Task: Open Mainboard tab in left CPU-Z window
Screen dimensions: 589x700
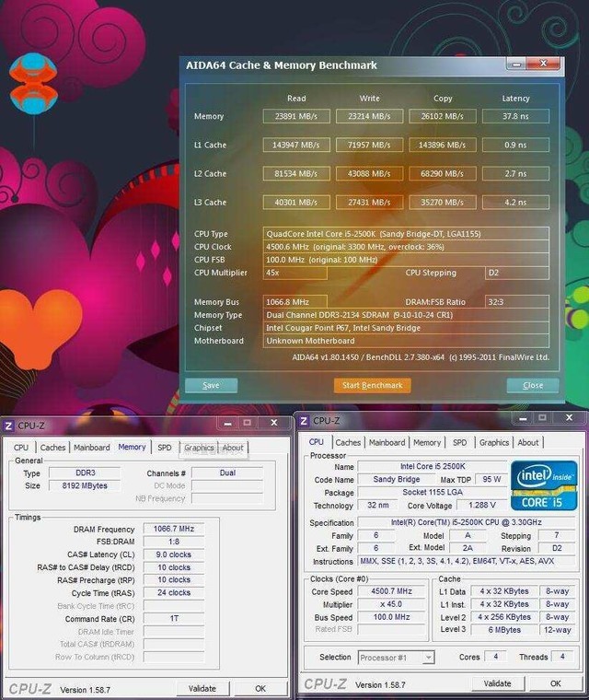Action: pos(92,448)
